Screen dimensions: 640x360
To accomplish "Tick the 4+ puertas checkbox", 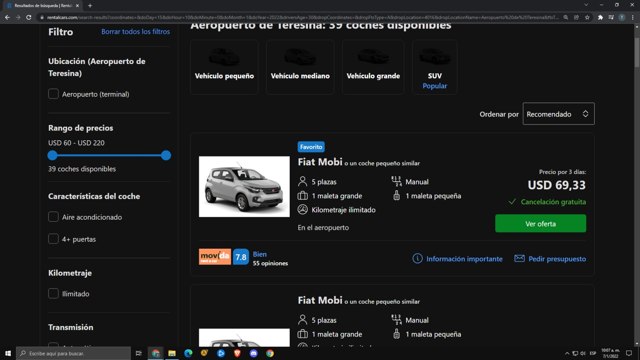I will point(53,239).
